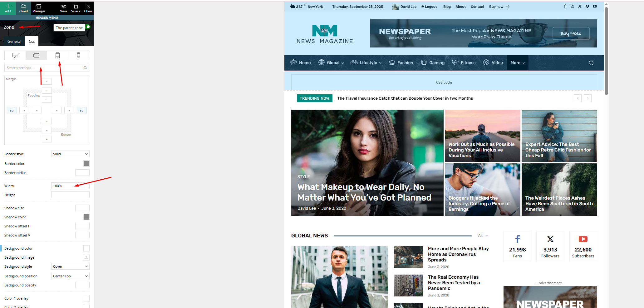Click the X followers counter icon

pyautogui.click(x=550, y=239)
